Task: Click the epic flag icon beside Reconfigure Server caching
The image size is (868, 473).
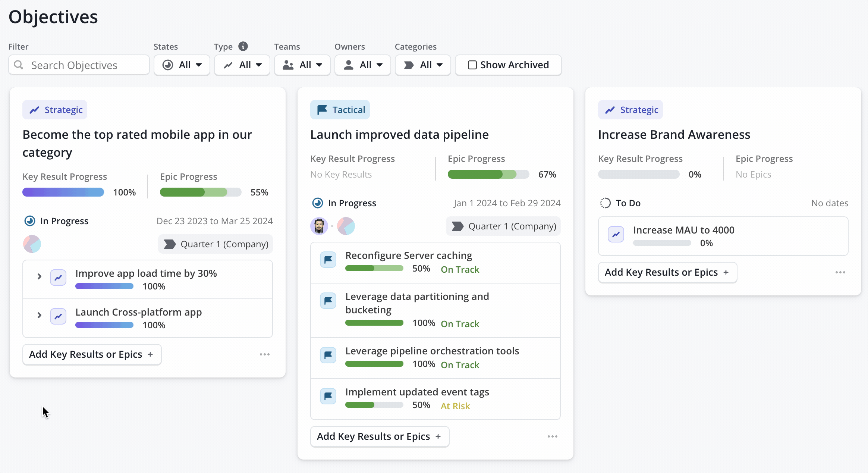Action: click(328, 260)
